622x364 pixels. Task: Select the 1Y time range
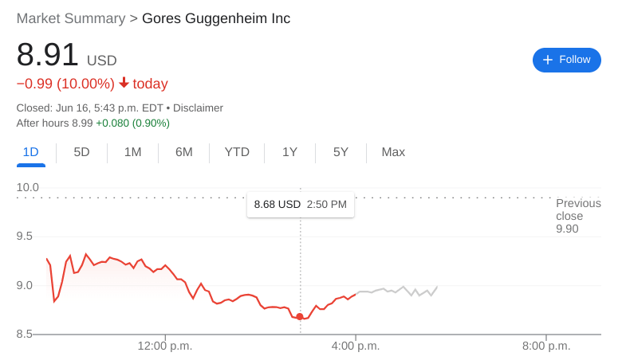tap(289, 152)
